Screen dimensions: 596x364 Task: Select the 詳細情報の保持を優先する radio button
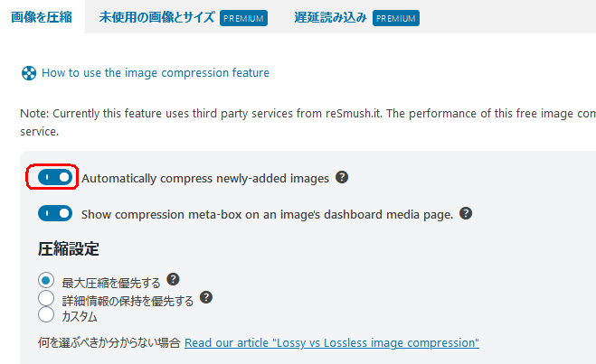[46, 298]
